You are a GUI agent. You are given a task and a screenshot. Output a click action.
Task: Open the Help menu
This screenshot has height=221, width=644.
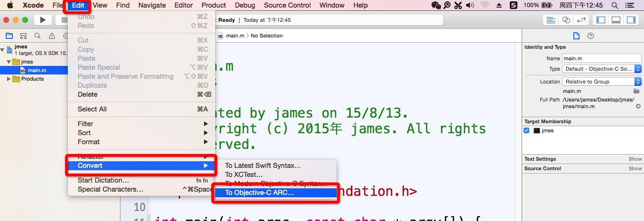click(360, 5)
